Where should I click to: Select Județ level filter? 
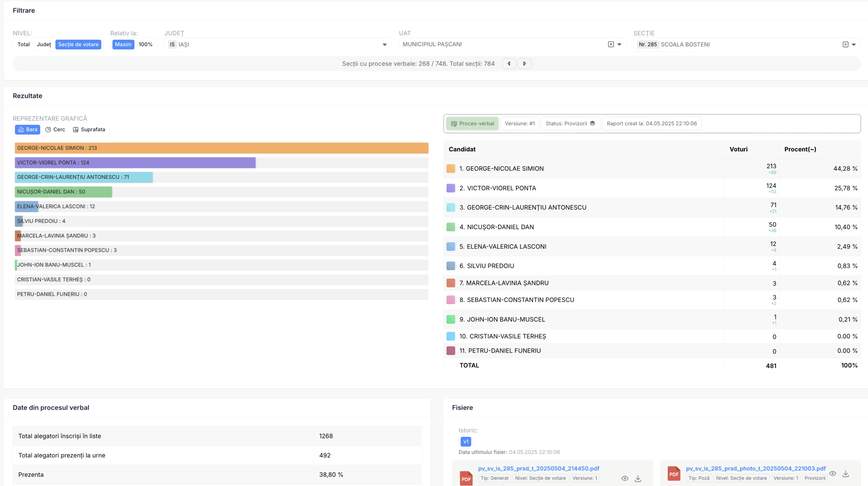click(44, 44)
